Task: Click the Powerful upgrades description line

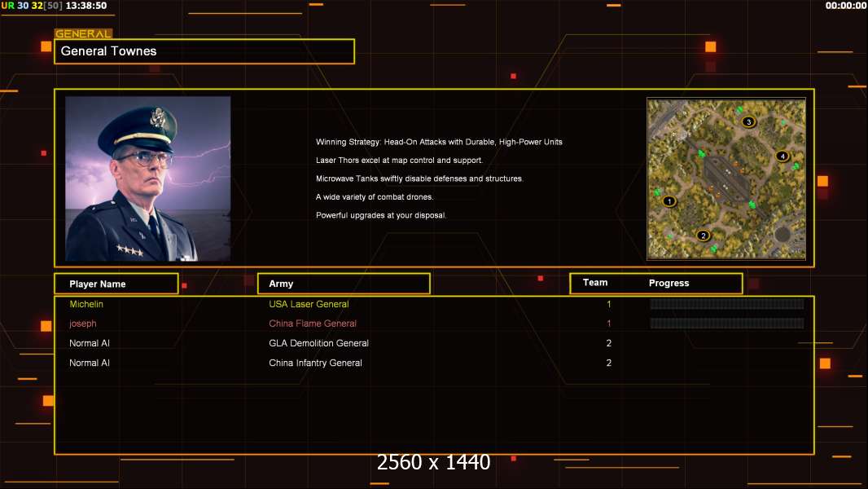Action: 381,215
